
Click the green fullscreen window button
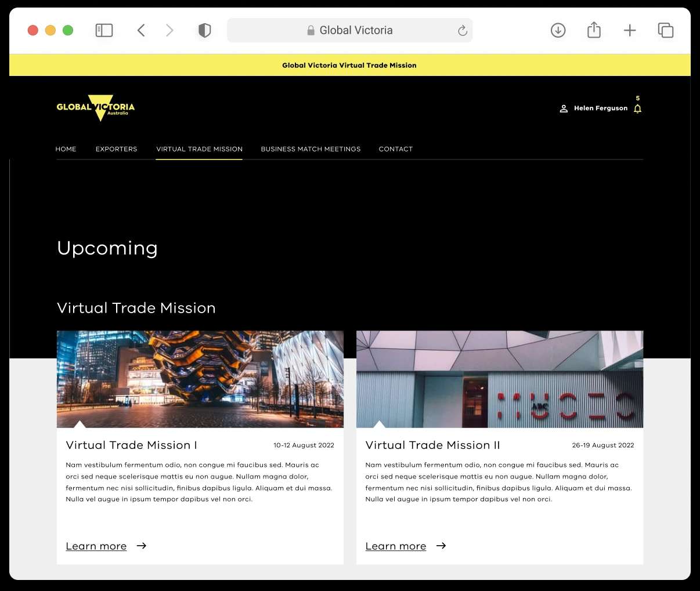point(68,30)
